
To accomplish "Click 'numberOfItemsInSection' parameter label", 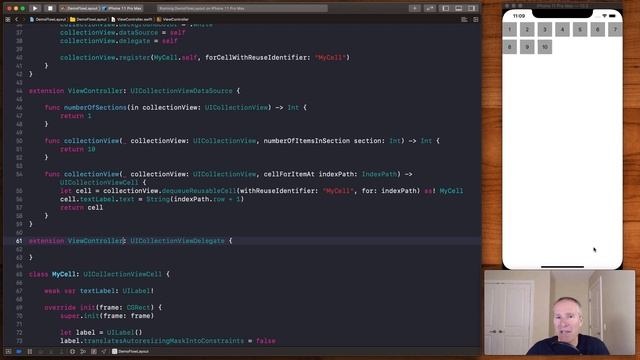I will click(307, 141).
